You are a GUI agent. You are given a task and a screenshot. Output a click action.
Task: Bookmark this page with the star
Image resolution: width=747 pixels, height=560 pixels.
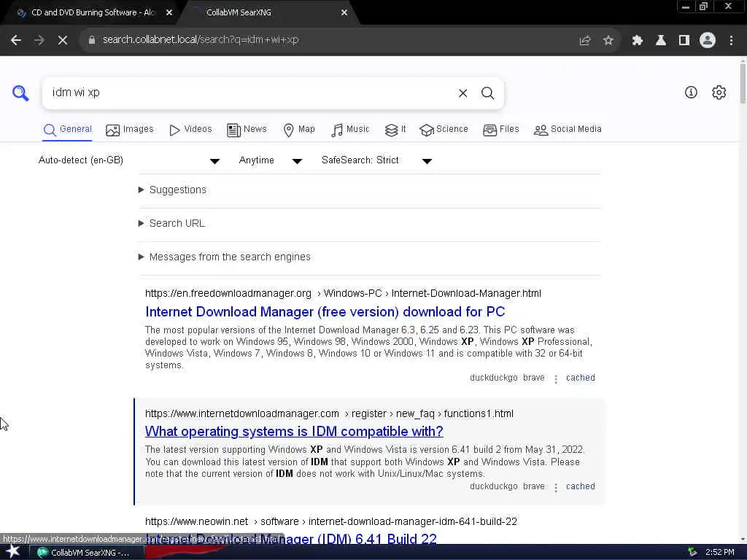(608, 41)
